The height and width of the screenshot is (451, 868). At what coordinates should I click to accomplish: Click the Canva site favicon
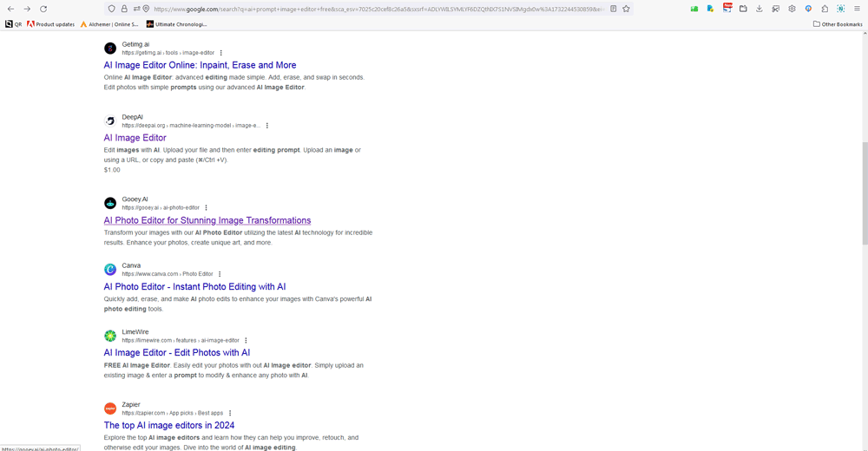pos(110,270)
